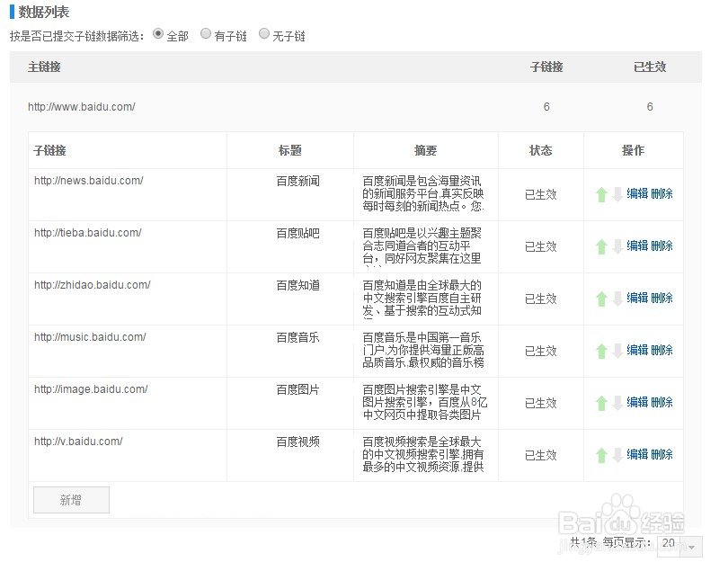Click the page-size value field showing 20
728x571 pixels.
click(x=667, y=545)
